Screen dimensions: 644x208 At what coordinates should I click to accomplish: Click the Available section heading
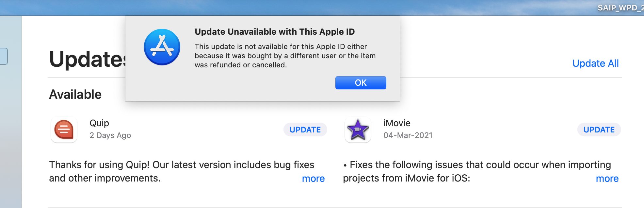coord(75,95)
